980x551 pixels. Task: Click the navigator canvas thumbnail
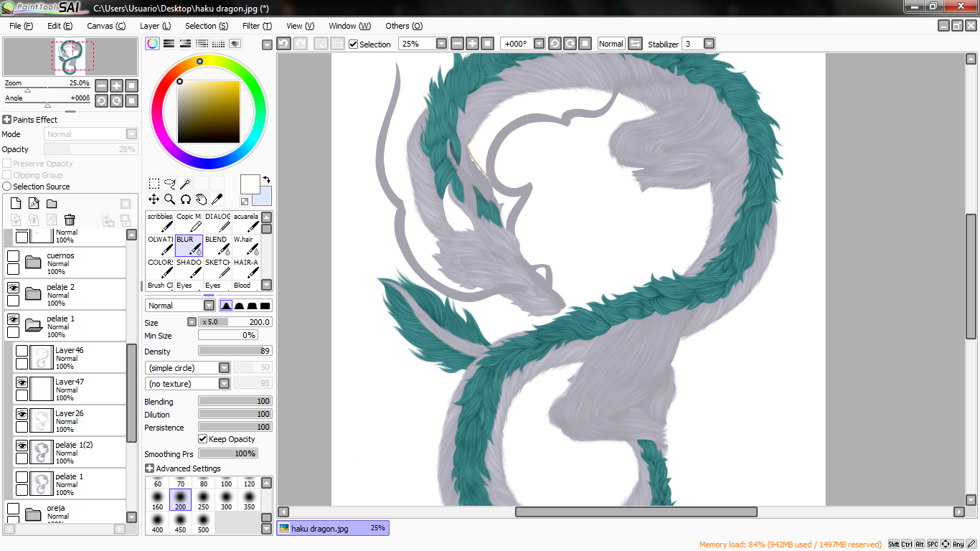coord(70,57)
